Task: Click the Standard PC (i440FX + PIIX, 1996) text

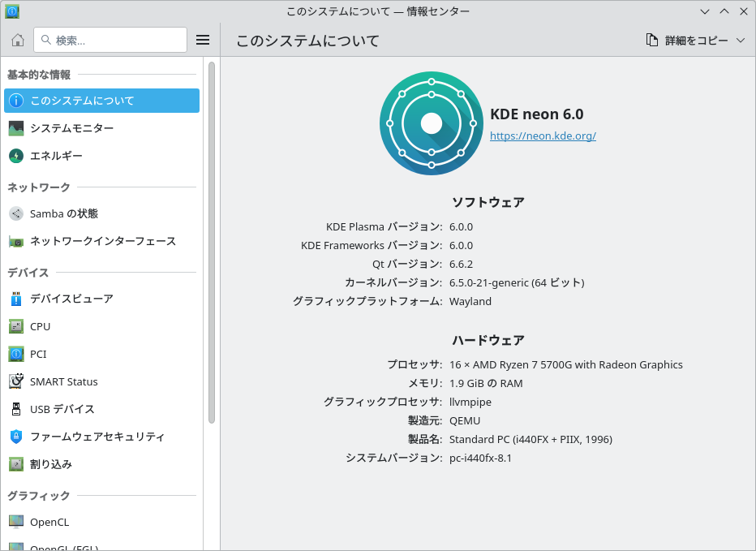Action: (530, 440)
